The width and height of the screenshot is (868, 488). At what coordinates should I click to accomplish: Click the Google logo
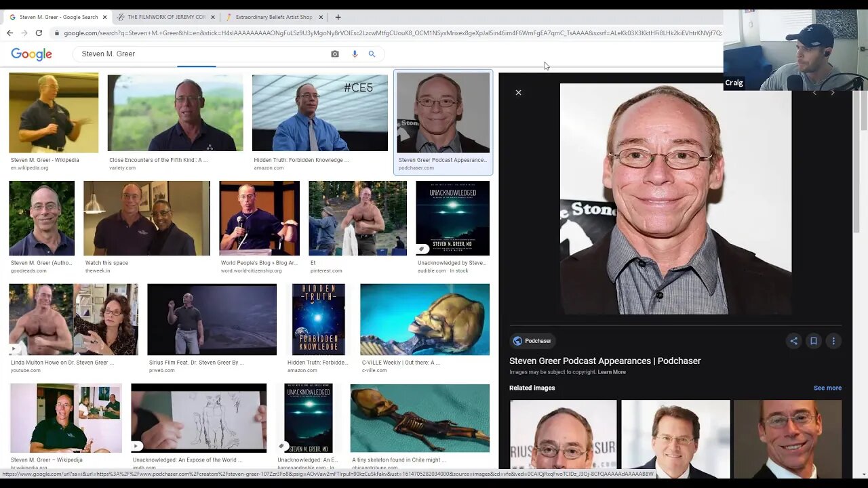tap(31, 54)
